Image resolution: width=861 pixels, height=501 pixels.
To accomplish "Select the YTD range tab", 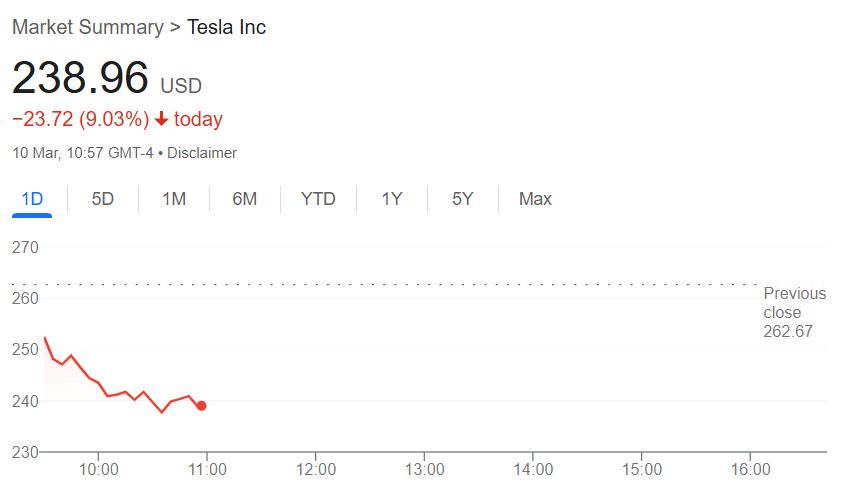I will (318, 199).
